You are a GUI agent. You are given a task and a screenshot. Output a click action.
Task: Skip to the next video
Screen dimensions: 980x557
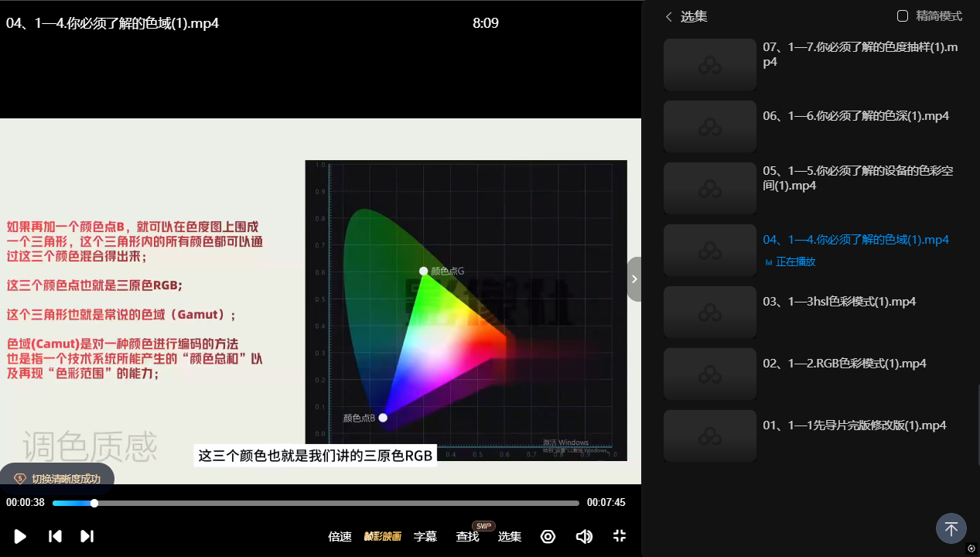click(x=87, y=536)
